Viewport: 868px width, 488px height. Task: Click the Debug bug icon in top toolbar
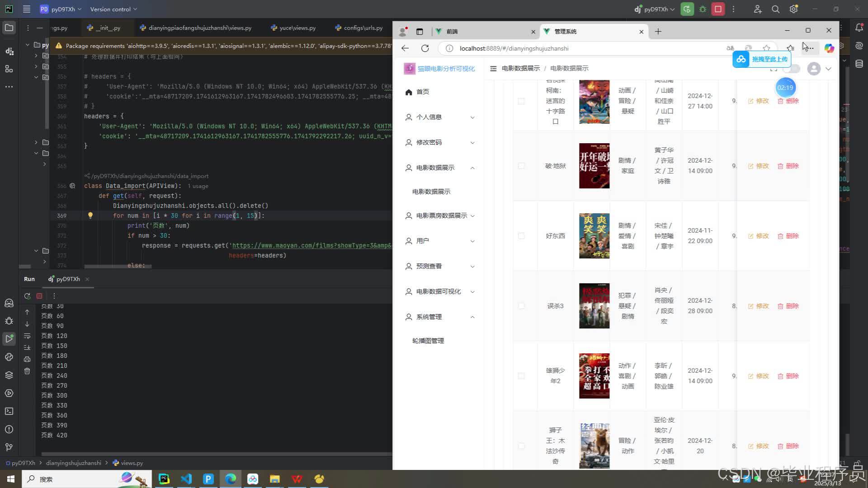(703, 9)
